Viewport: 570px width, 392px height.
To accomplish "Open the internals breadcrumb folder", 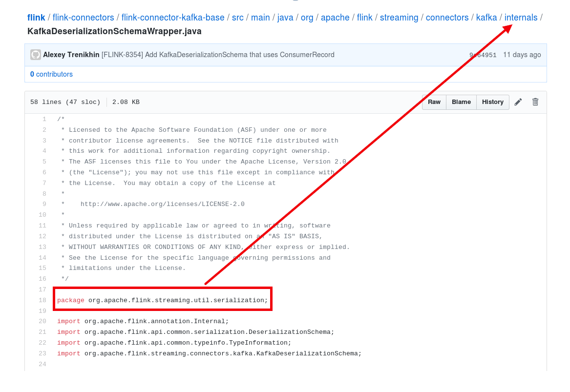I will (x=521, y=18).
